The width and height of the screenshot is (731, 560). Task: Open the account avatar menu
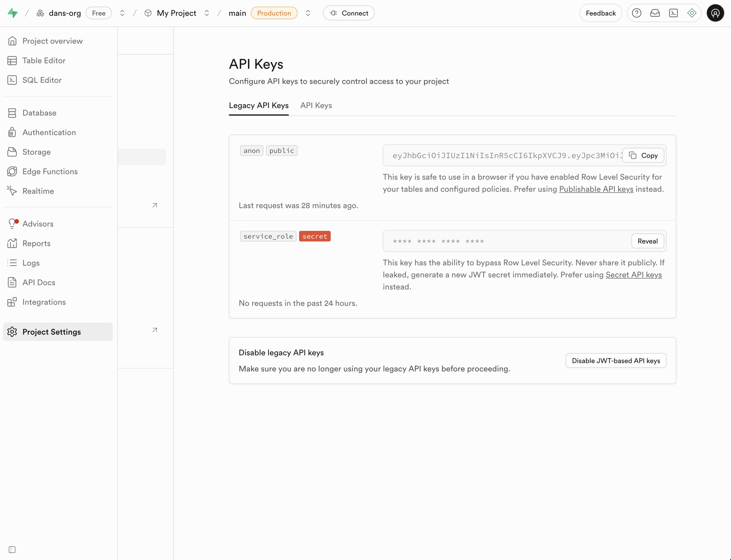click(715, 13)
